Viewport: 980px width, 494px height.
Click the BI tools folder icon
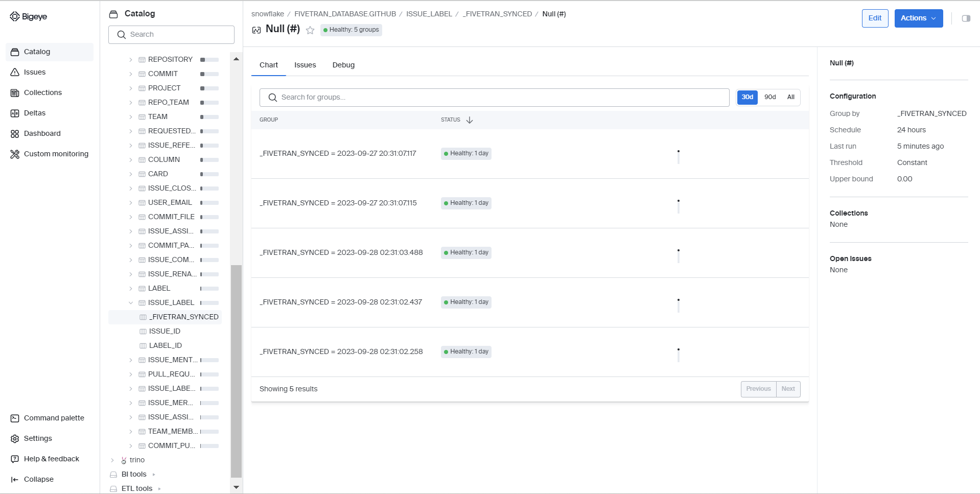pyautogui.click(x=113, y=475)
